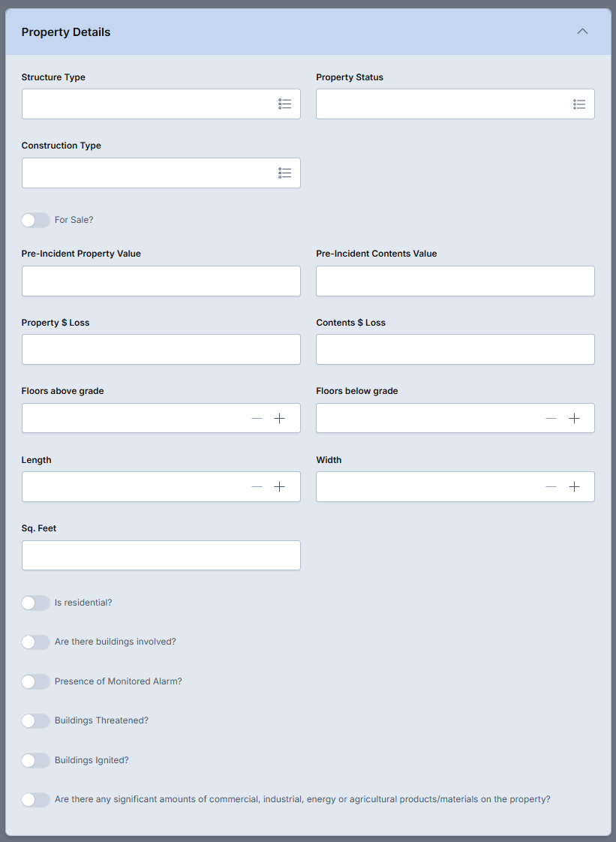Increment Length using the plus icon
Viewport: 616px width, 842px height.
279,486
